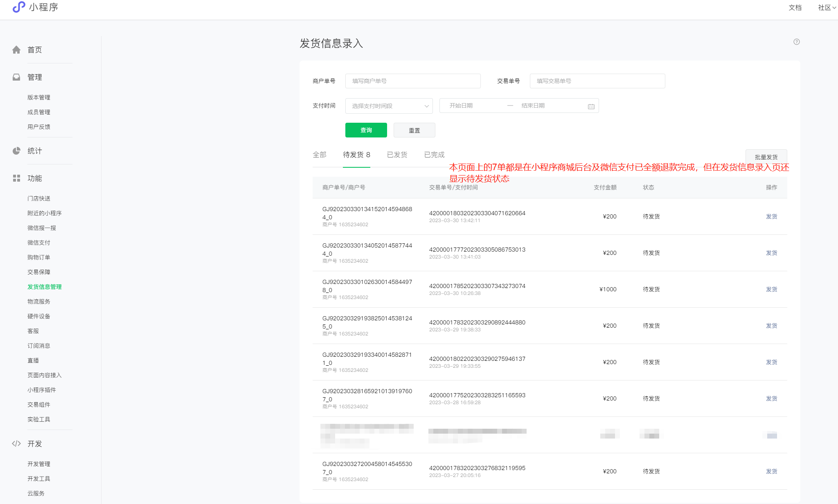The image size is (838, 504).
Task: Switch to the 全部 tab
Action: click(x=320, y=155)
